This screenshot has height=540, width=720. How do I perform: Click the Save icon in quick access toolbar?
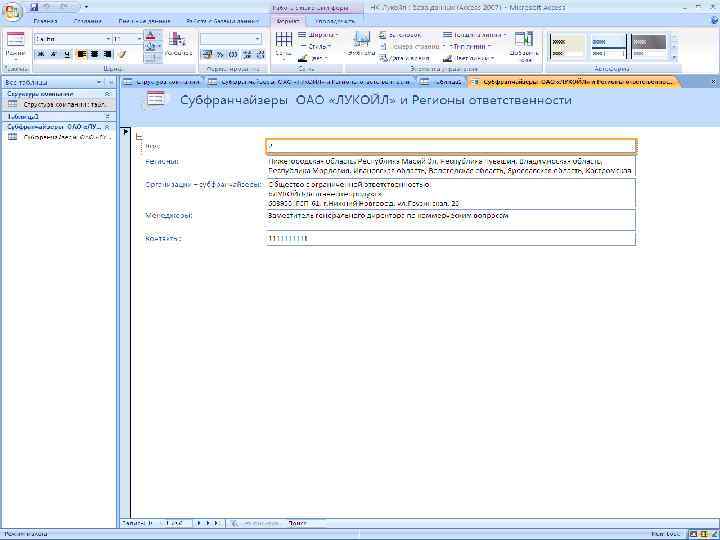click(35, 7)
